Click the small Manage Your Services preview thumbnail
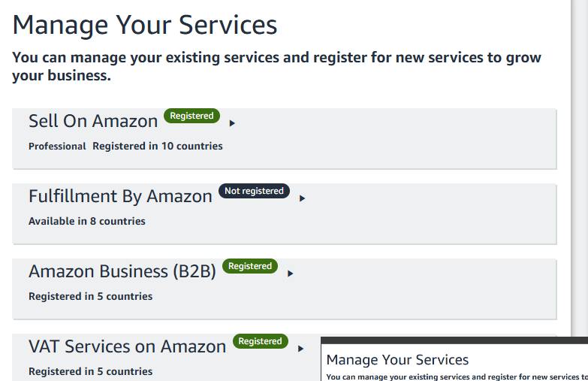 [454, 359]
